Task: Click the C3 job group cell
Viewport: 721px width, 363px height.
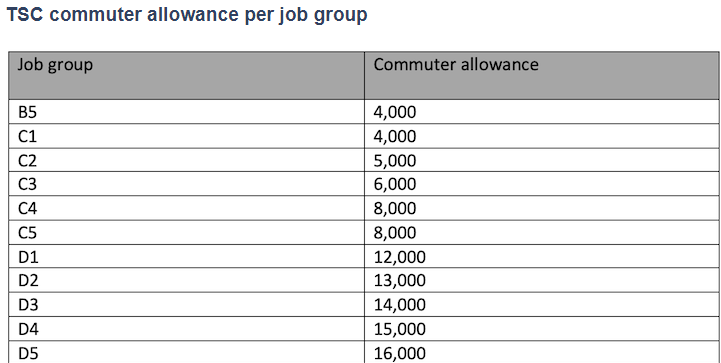Action: [x=186, y=184]
